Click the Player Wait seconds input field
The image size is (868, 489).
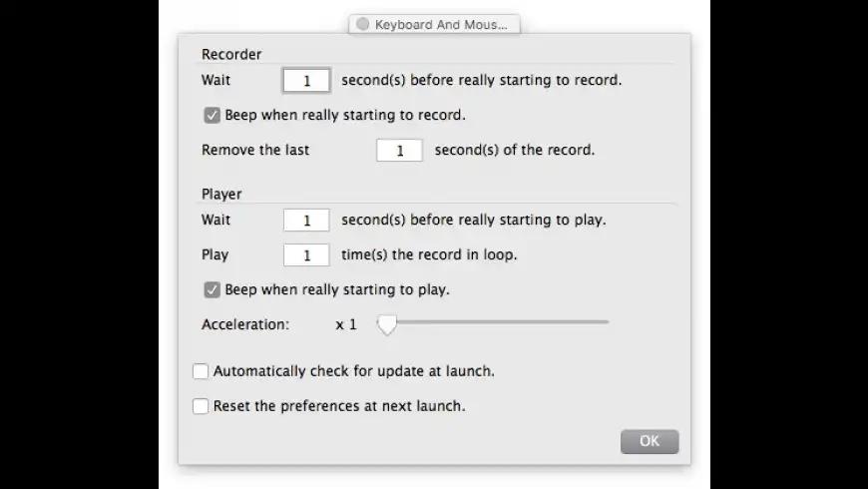(306, 220)
